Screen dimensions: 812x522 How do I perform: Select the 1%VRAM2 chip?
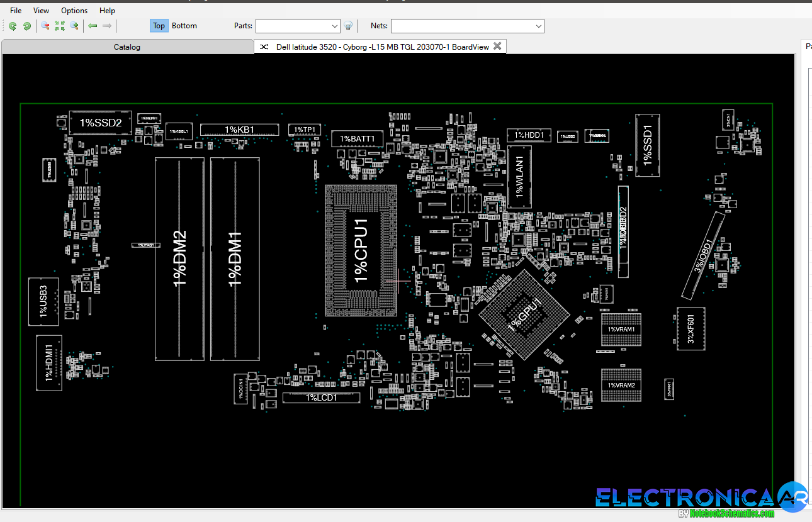click(621, 385)
